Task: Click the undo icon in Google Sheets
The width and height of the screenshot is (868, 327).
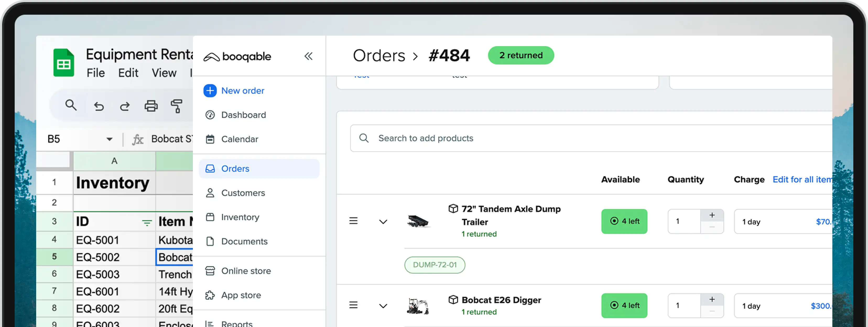Action: click(99, 106)
